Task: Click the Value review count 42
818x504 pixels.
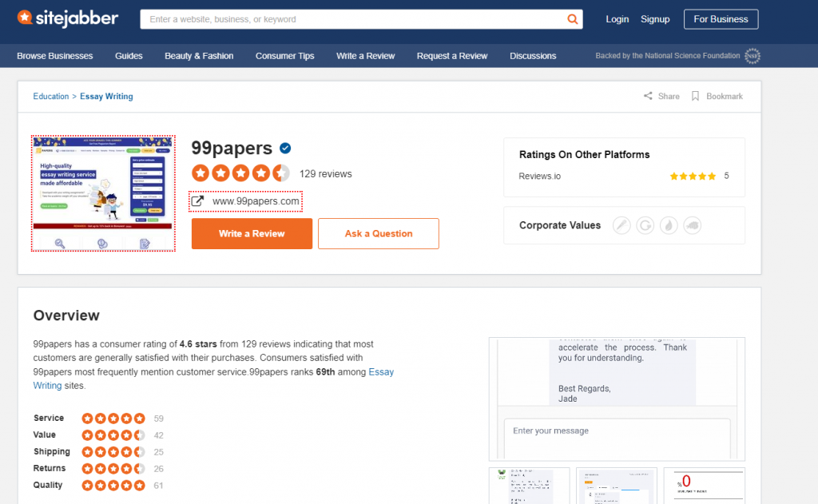Action: (x=159, y=435)
